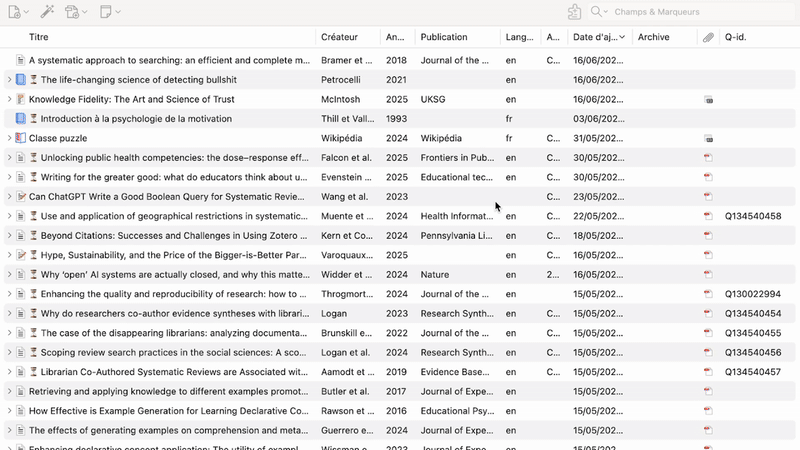This screenshot has width=800, height=450.
Task: Click the paperclip attachment column header
Action: [708, 37]
